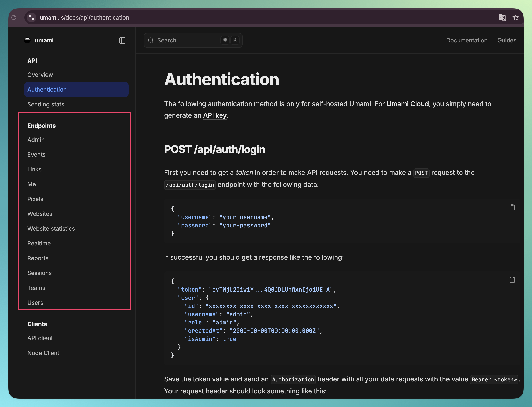Open the Teams endpoint page

pyautogui.click(x=36, y=288)
